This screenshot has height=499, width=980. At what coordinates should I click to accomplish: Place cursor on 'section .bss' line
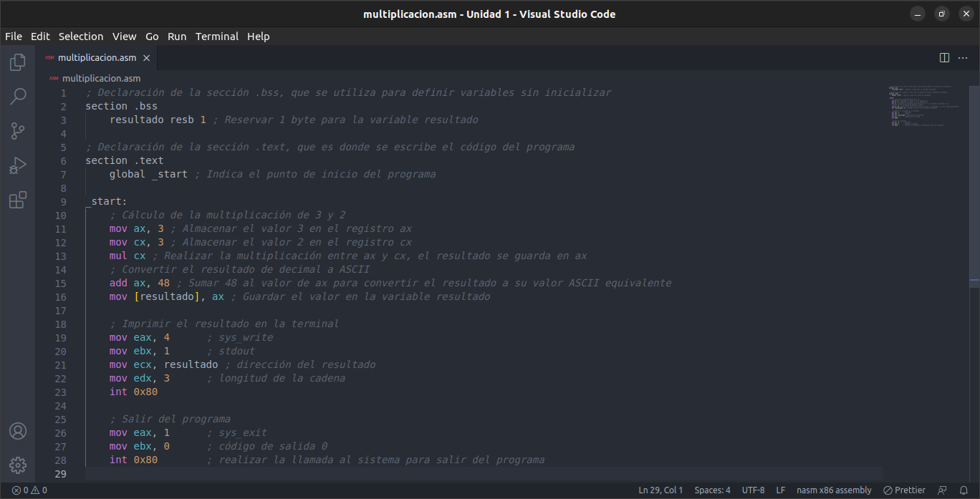(121, 107)
